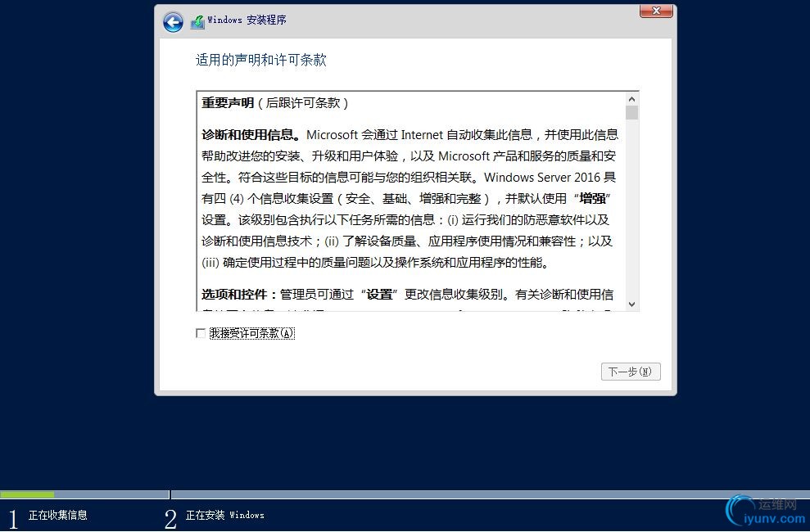Viewport: 810px width, 532px height.
Task: Click the bold 选项和控件 paragraph heading
Action: (239, 294)
